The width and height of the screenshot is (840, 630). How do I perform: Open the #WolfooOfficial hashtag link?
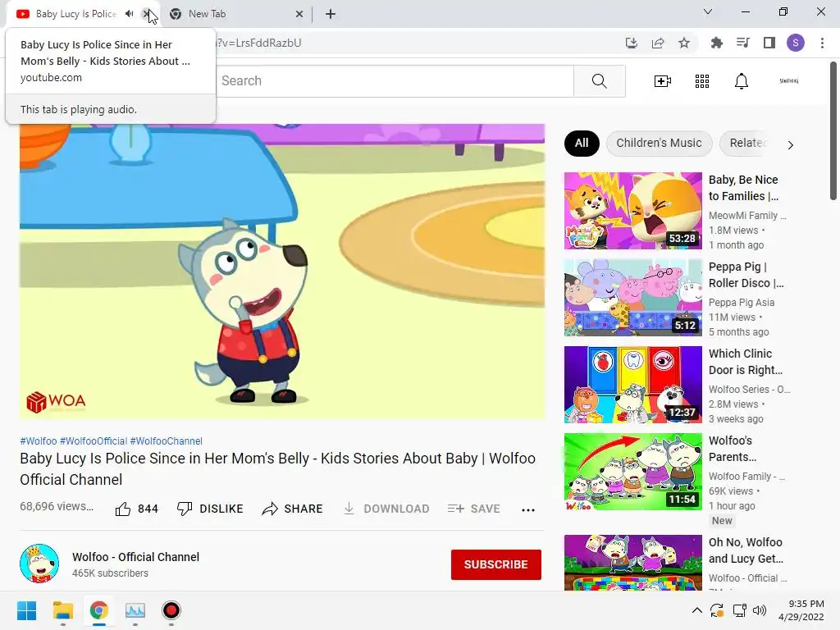pos(94,441)
